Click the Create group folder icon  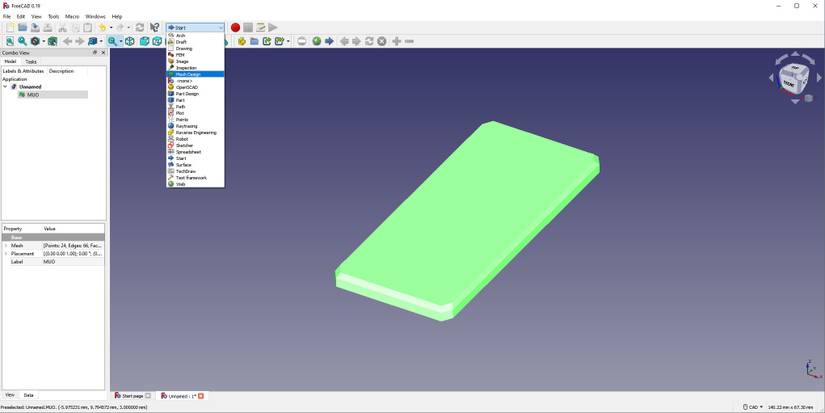click(254, 41)
